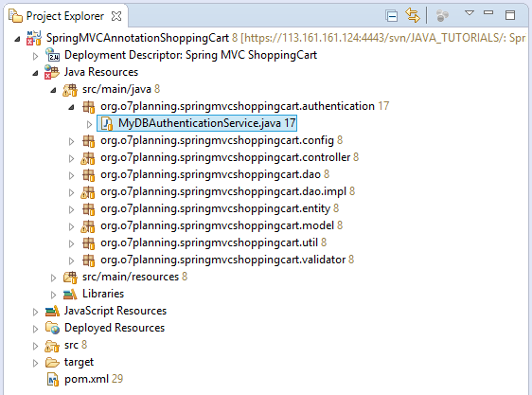Select MyDBAuthenticationService.java file
Viewport: 532px width, 395px height.
pyautogui.click(x=197, y=123)
